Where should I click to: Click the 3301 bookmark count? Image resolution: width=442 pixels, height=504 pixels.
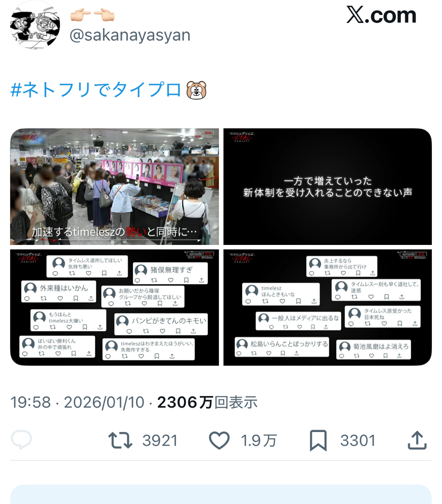pos(358,441)
